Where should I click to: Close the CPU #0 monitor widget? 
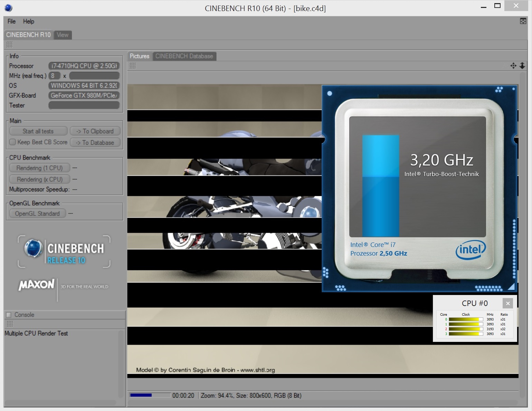pyautogui.click(x=508, y=303)
